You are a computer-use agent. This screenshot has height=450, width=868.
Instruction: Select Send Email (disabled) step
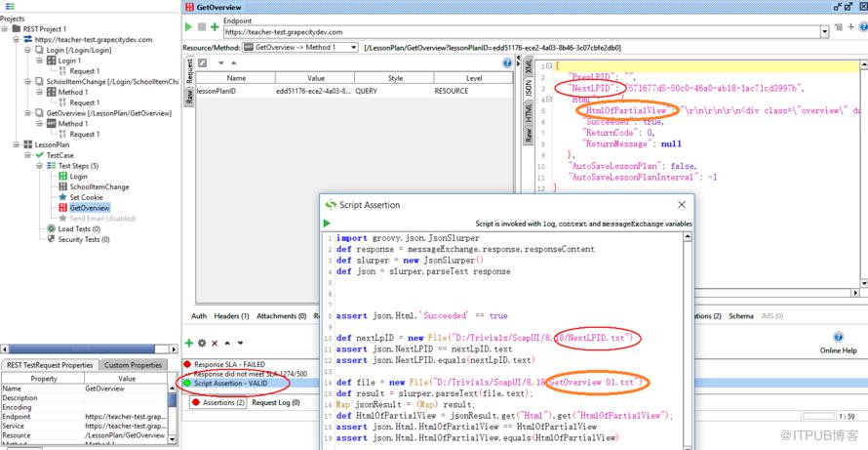pyautogui.click(x=102, y=219)
